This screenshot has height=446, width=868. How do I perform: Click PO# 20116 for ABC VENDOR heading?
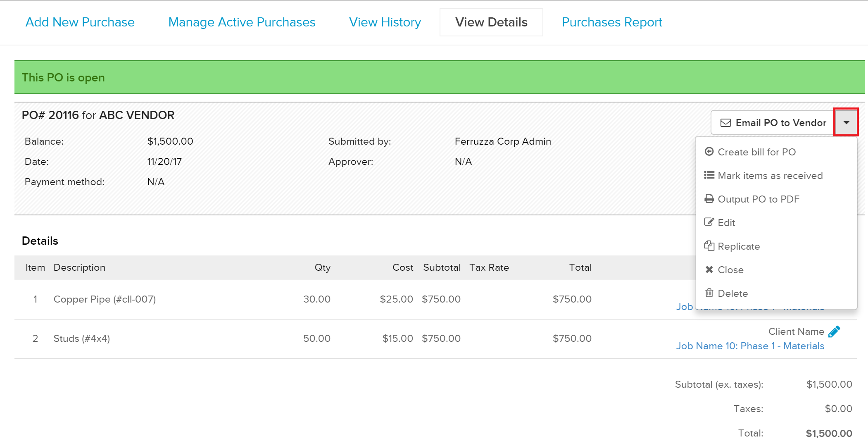pyautogui.click(x=98, y=115)
